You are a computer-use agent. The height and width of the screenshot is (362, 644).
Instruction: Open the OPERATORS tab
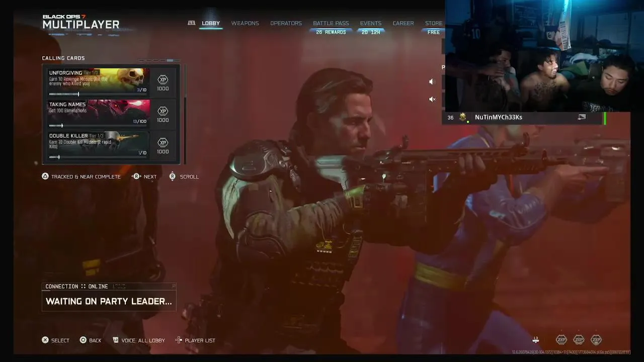[x=286, y=23]
